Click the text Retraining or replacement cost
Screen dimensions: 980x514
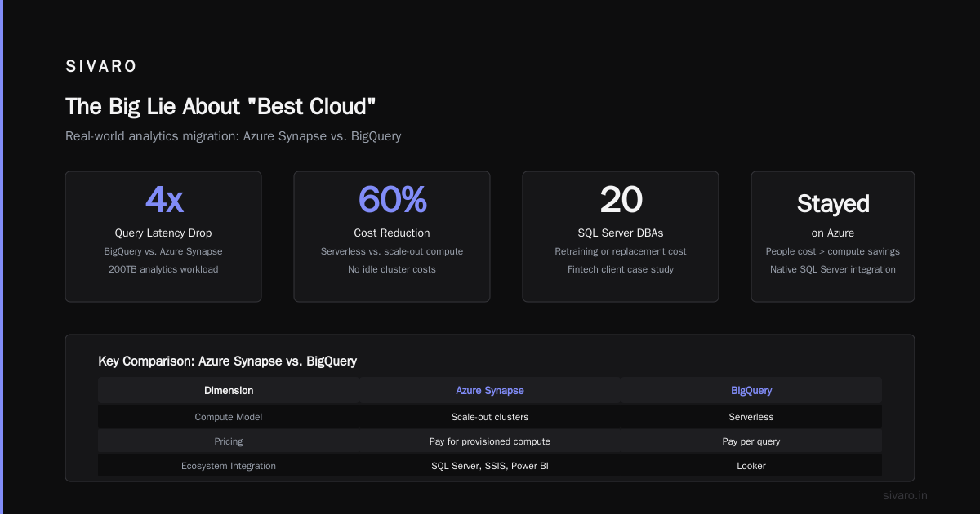pyautogui.click(x=621, y=251)
